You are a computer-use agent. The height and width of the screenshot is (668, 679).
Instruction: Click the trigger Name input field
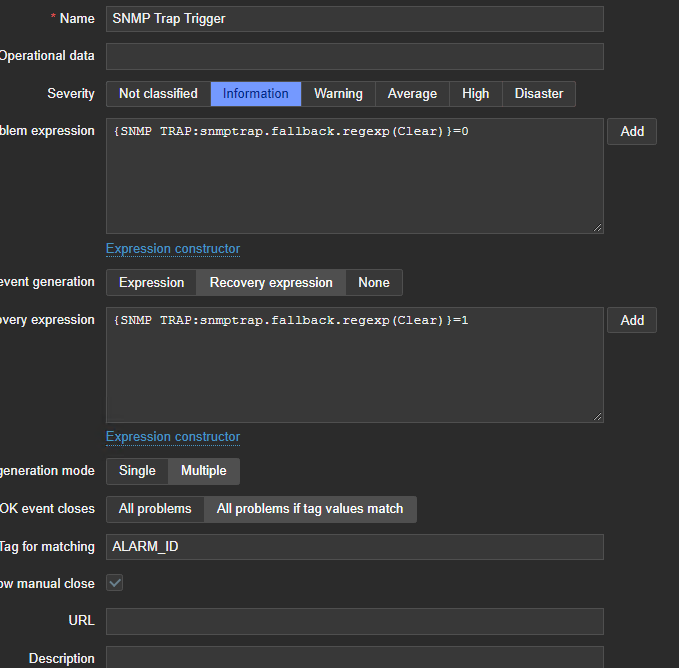click(354, 19)
